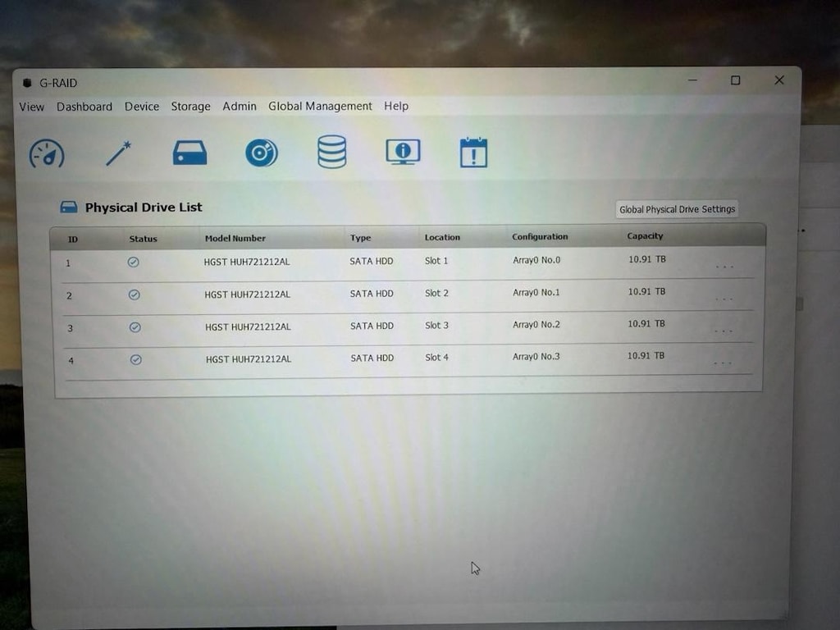Click the Array0 No.1 configuration cell
840x630 pixels.
tap(536, 293)
